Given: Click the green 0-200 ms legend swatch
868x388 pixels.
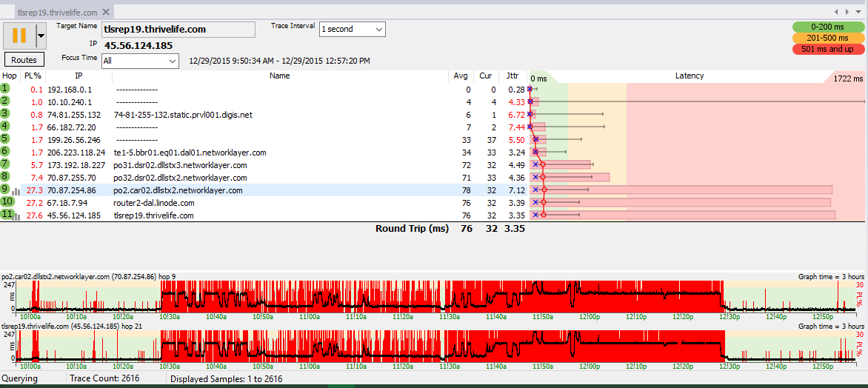Looking at the screenshot, I should click(828, 27).
